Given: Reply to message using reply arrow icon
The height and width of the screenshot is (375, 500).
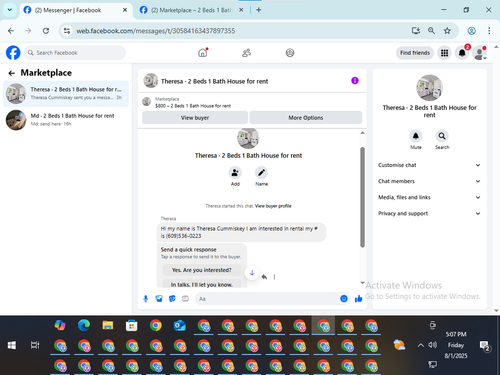Looking at the screenshot, I should click(264, 277).
